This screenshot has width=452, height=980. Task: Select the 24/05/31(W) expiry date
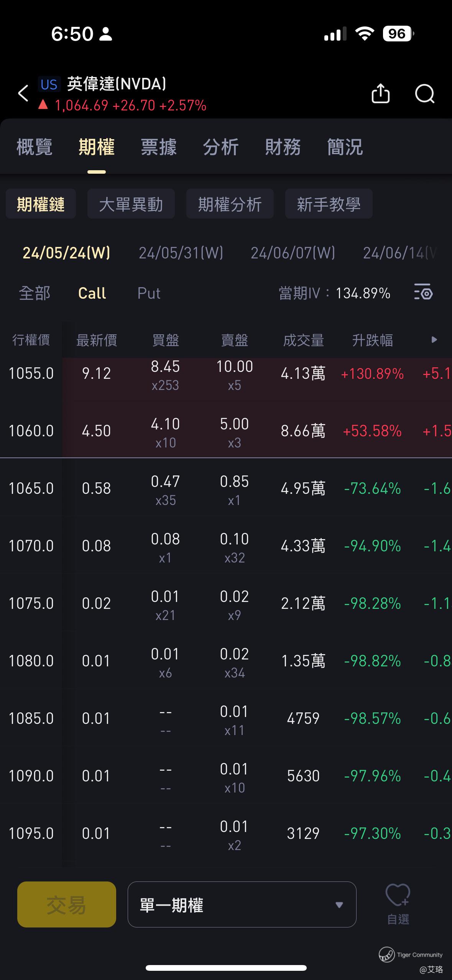point(181,253)
